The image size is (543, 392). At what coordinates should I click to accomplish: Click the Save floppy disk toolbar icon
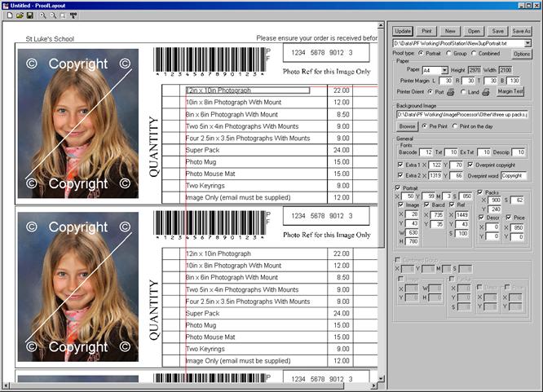tap(30, 16)
